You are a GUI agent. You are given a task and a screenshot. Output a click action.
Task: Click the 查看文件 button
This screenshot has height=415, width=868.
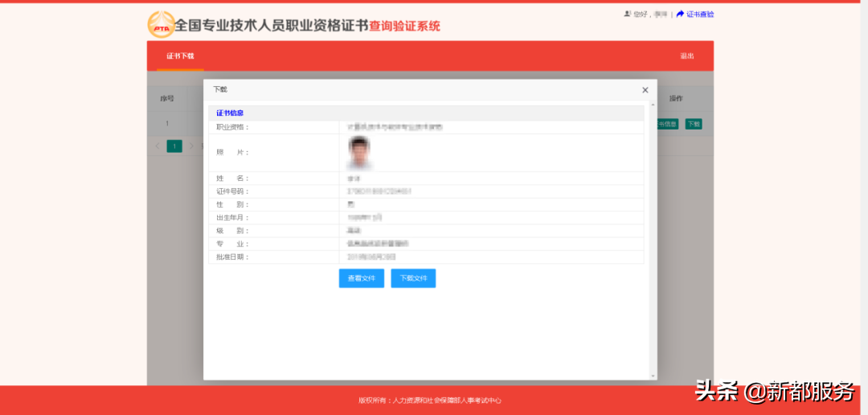click(x=361, y=278)
